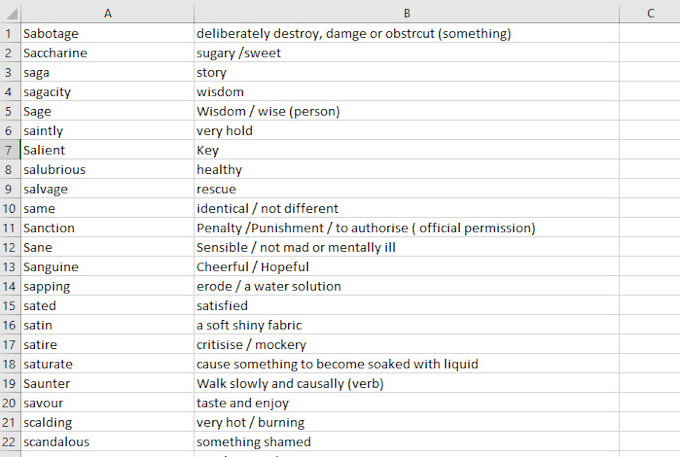The width and height of the screenshot is (680, 457).
Task: Click the row 15 header
Action: tap(8, 306)
